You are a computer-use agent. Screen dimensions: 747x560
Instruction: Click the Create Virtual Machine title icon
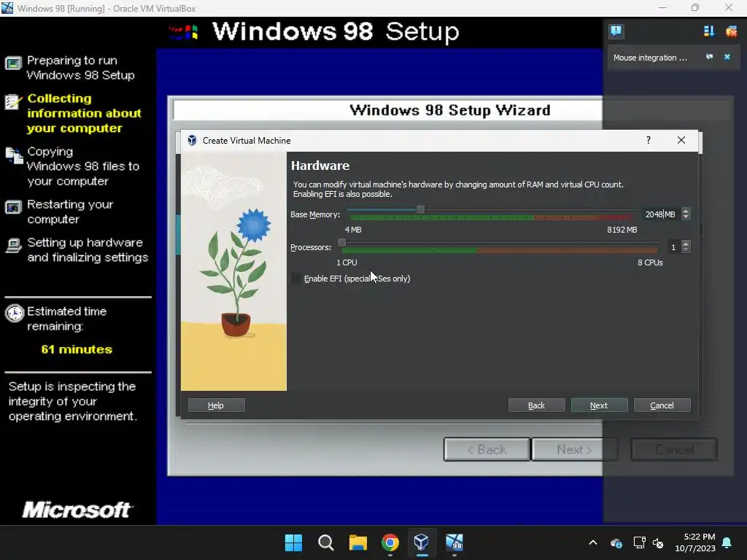[x=192, y=141]
